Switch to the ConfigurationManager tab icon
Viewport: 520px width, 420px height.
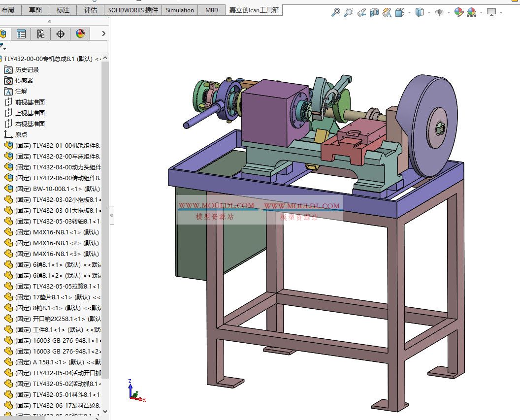click(x=41, y=33)
